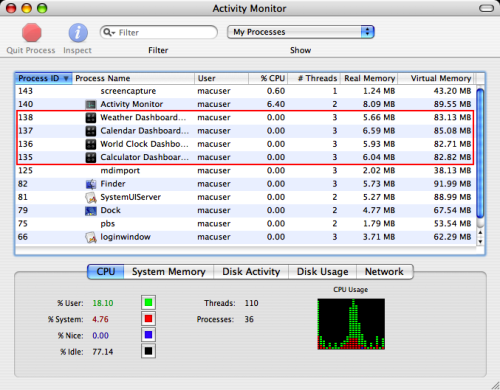Click the % Idle 77.14 value
Viewport: 500px width, 390px height.
pos(103,352)
